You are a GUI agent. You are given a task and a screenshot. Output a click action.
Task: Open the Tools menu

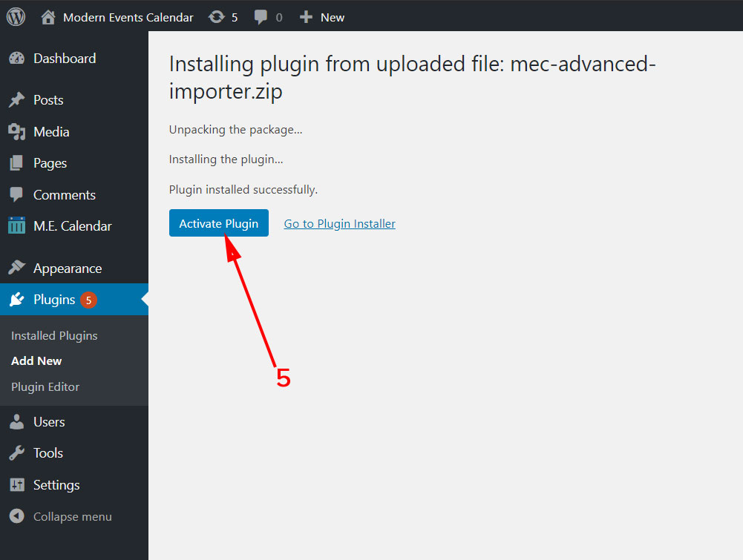pyautogui.click(x=48, y=453)
